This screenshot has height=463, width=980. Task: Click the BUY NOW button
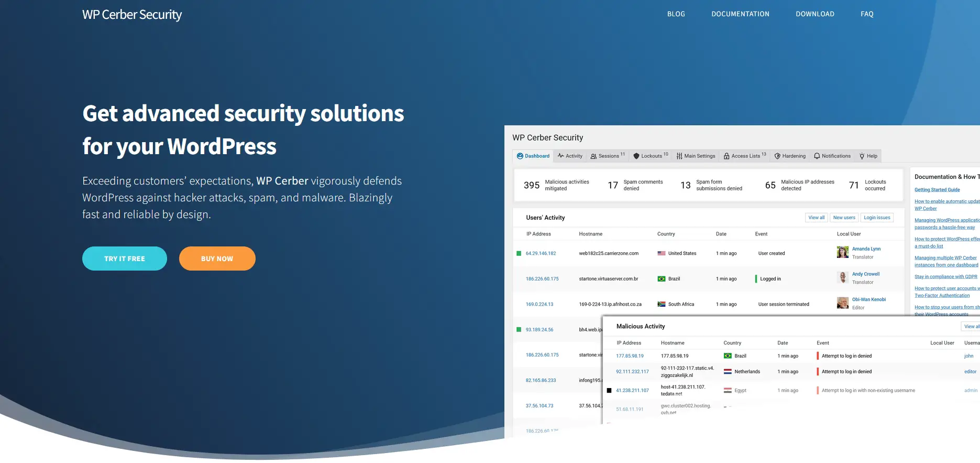tap(217, 259)
